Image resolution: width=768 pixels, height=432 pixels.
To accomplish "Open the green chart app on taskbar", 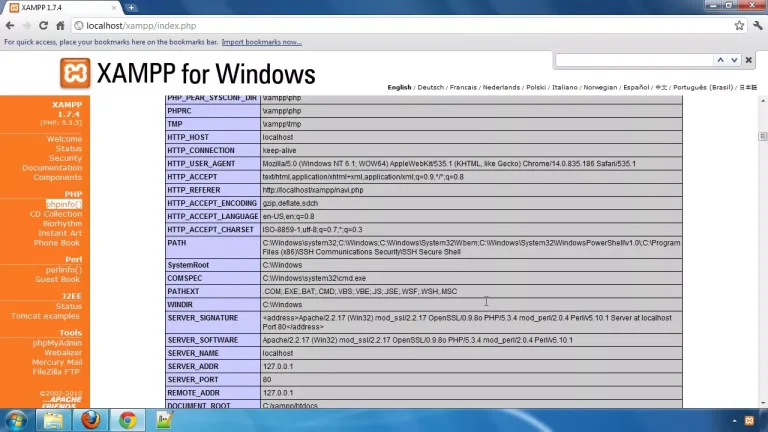I will pyautogui.click(x=164, y=420).
